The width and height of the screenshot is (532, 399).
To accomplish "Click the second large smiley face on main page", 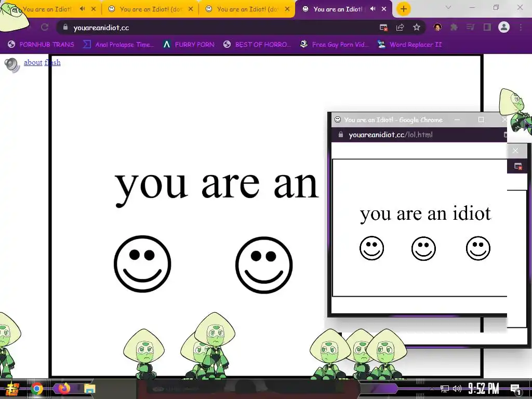I will (264, 265).
